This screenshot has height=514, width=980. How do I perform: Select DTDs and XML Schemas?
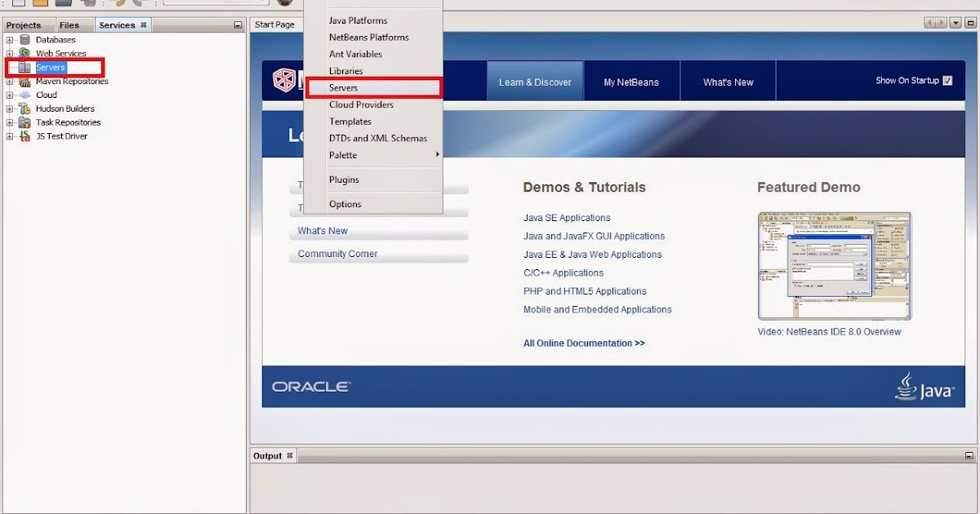[x=373, y=138]
